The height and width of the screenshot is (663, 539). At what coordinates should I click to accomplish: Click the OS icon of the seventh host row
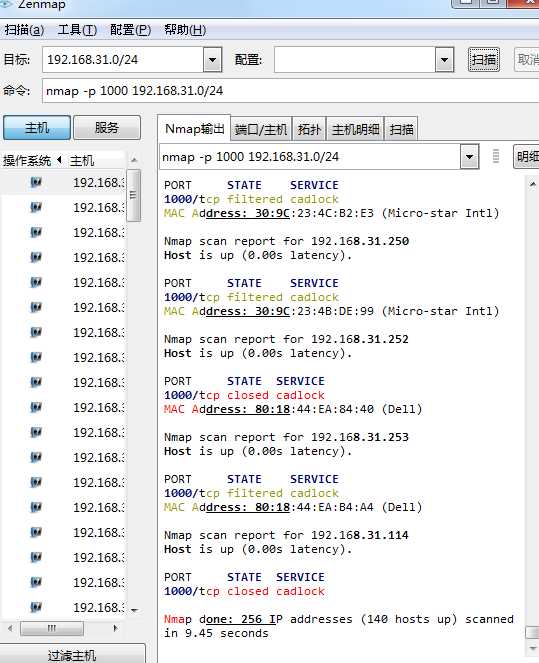pos(36,332)
